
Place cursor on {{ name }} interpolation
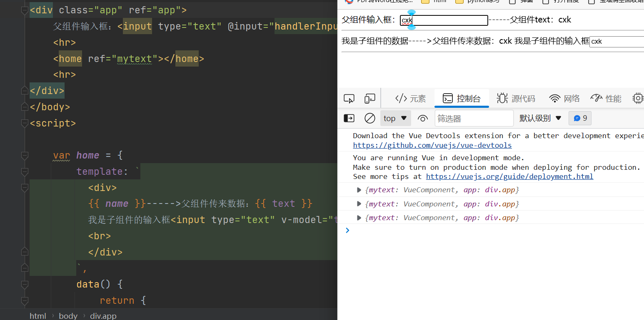click(x=117, y=203)
